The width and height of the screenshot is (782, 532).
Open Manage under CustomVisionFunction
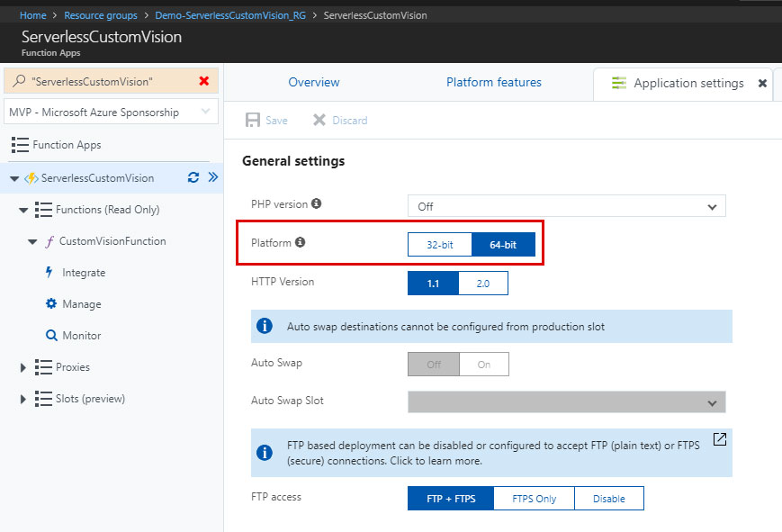coord(82,304)
